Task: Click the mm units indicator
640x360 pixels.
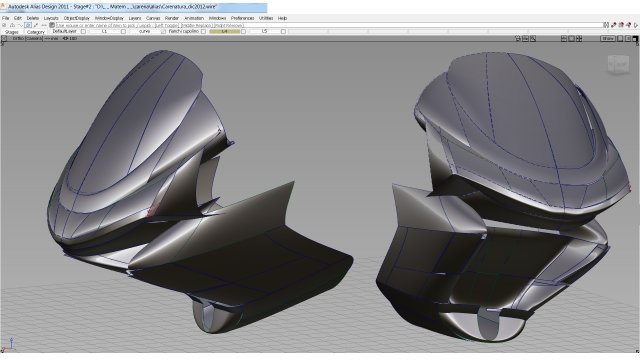Action: click(x=52, y=38)
